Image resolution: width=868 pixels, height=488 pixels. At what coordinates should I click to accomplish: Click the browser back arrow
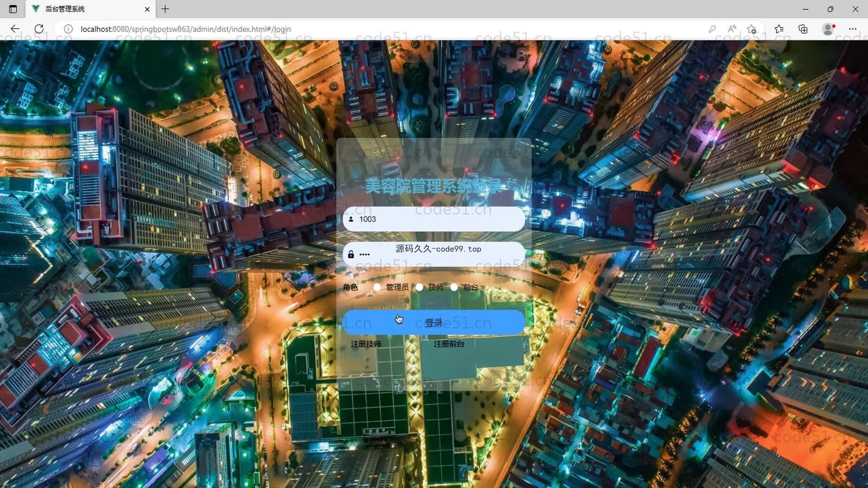(15, 29)
